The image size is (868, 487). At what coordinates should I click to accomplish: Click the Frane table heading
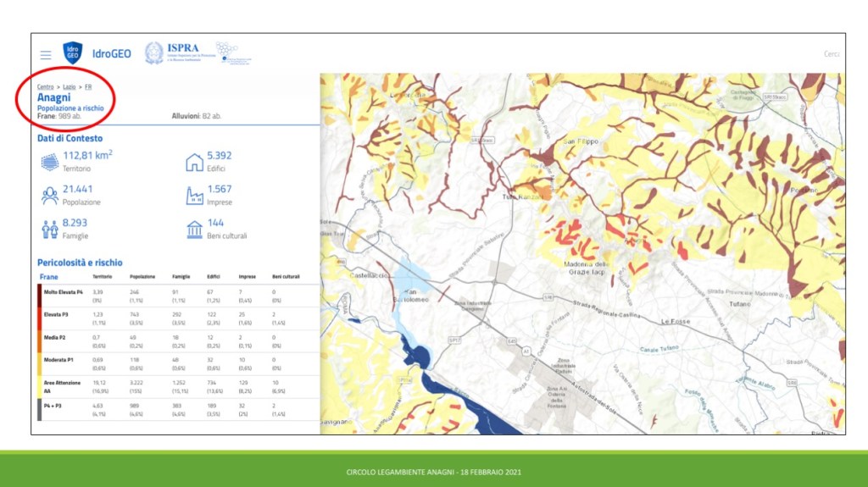pos(49,277)
